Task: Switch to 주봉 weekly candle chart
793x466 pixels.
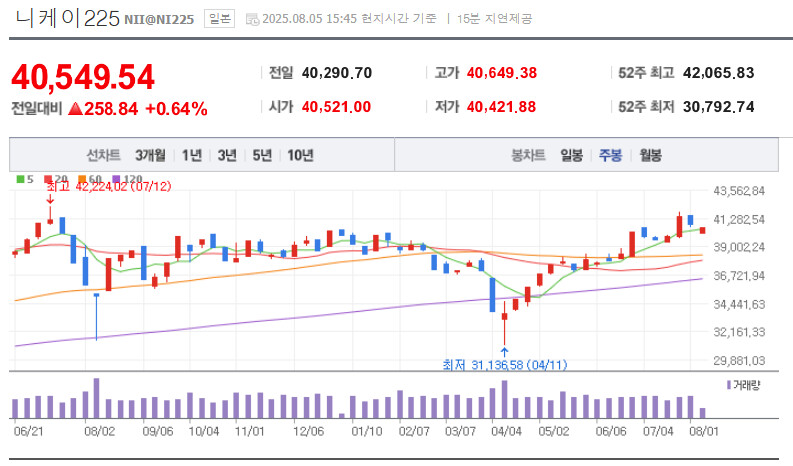Action: (x=610, y=155)
